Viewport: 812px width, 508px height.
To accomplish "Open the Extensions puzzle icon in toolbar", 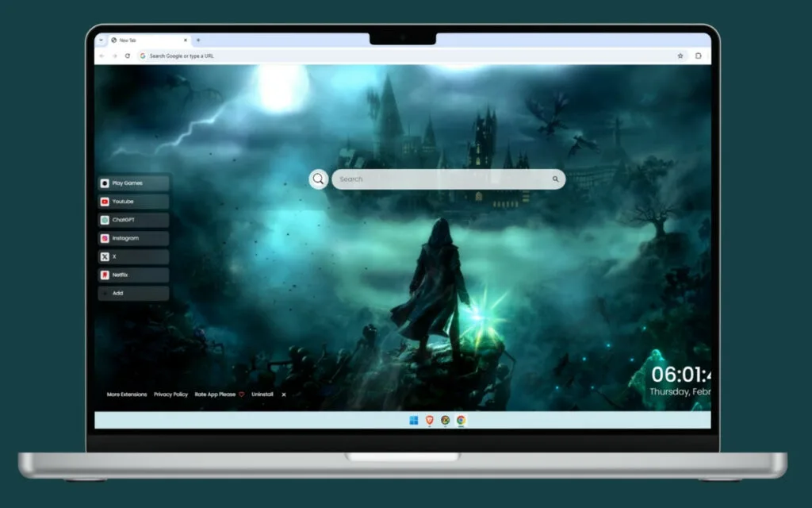I will 698,56.
